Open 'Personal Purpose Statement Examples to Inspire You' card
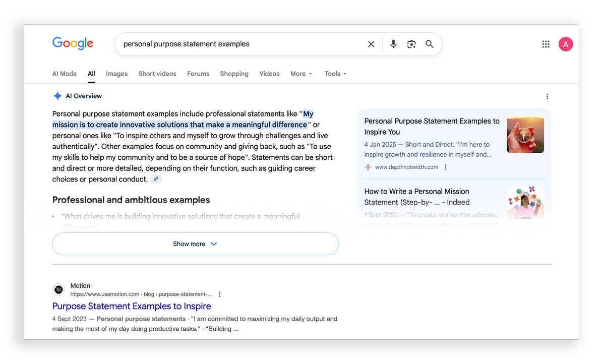Viewport: 602px width, 364px height. [432, 127]
